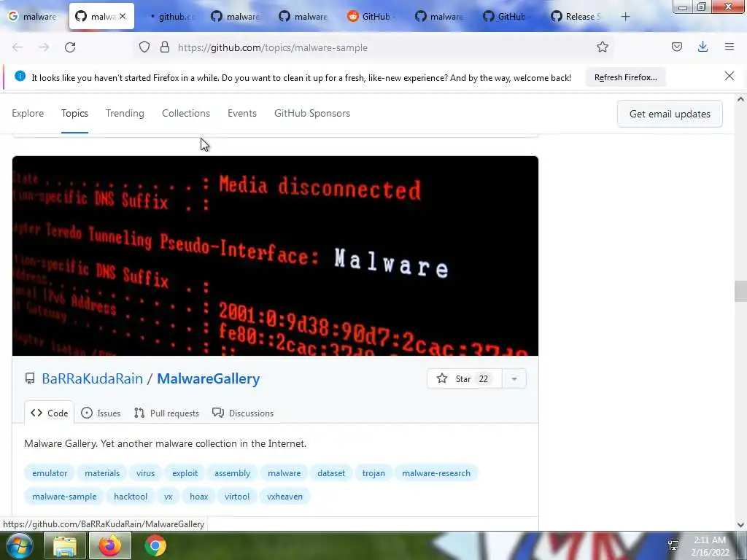Select the Topics navigation item
Viewport: 747px width, 560px height.
[74, 113]
